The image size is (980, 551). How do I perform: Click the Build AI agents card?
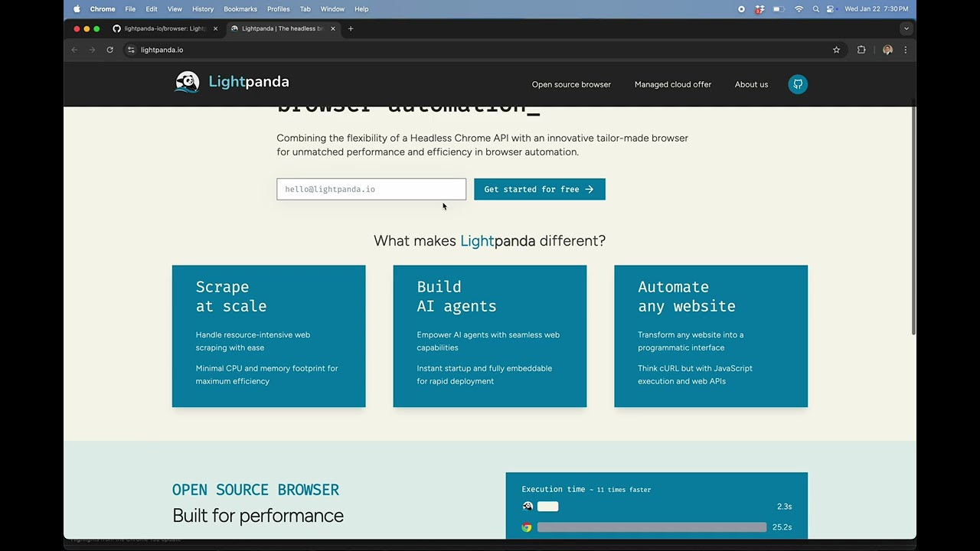click(490, 336)
